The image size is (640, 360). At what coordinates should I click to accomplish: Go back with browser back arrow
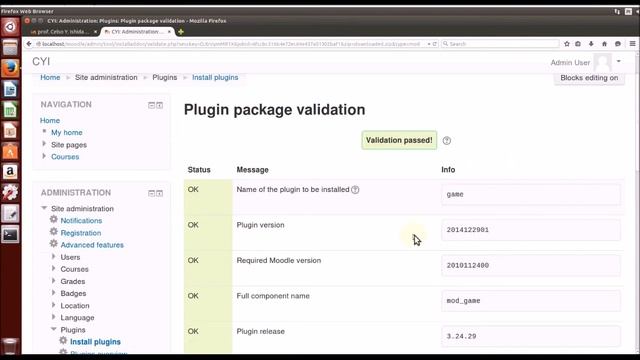point(29,44)
